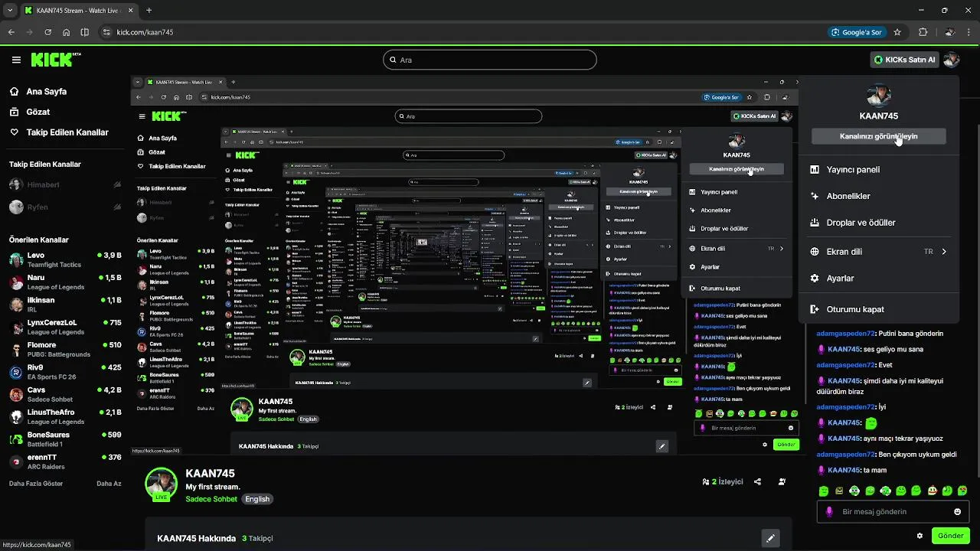
Task: Click the 2 İzleyici viewer count
Action: coord(723,481)
